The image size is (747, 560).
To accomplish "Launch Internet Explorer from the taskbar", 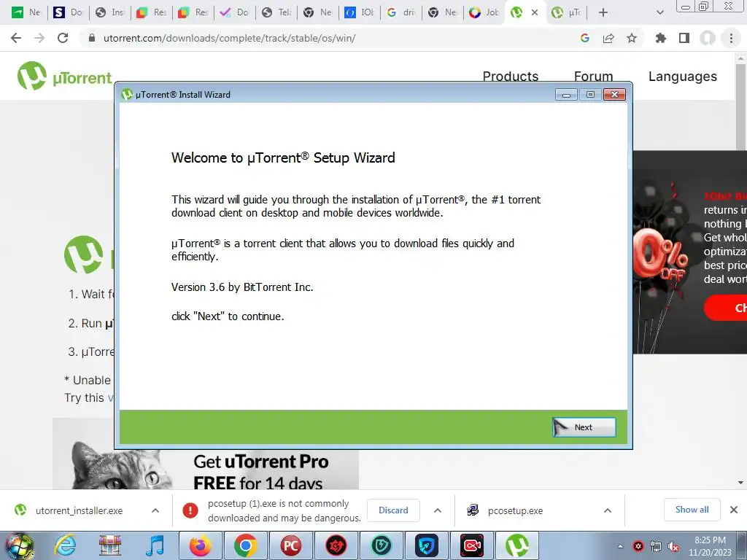I will pos(65,545).
